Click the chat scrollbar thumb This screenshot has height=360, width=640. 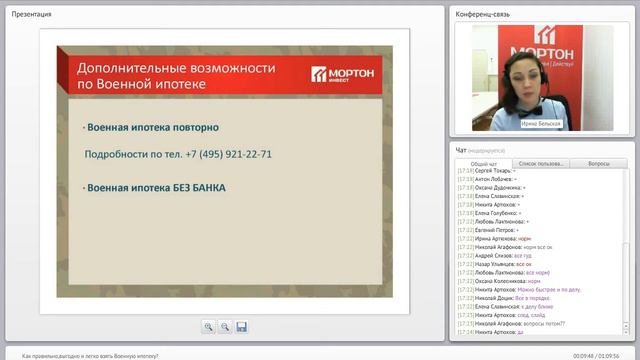click(626, 282)
